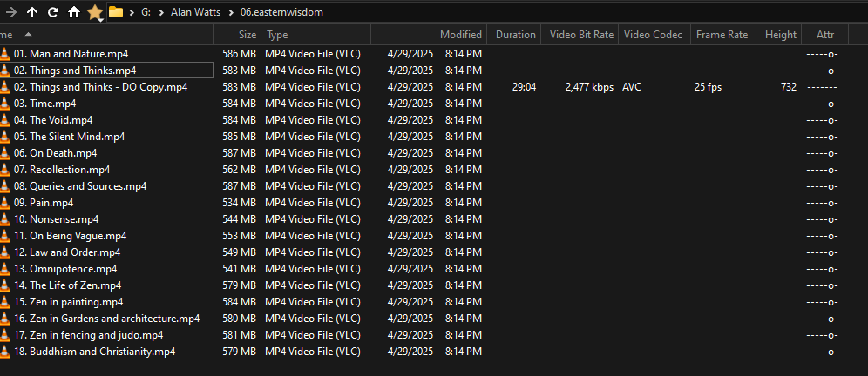
Task: Click the VLC icon of 03. Time.mp4
Action: (5, 104)
